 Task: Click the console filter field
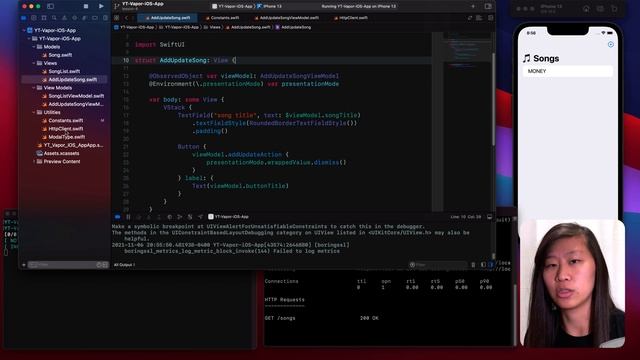tap(438, 265)
